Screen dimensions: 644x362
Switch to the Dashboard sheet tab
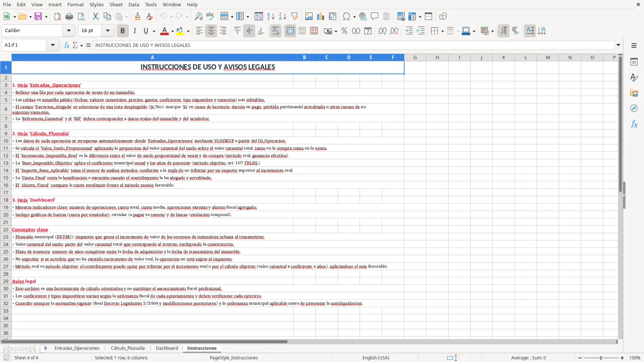tap(167, 348)
